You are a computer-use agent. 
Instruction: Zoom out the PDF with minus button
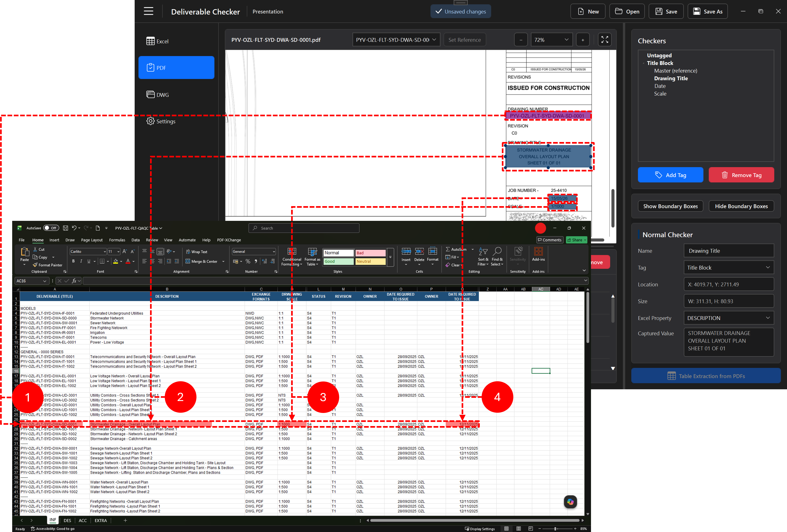521,40
